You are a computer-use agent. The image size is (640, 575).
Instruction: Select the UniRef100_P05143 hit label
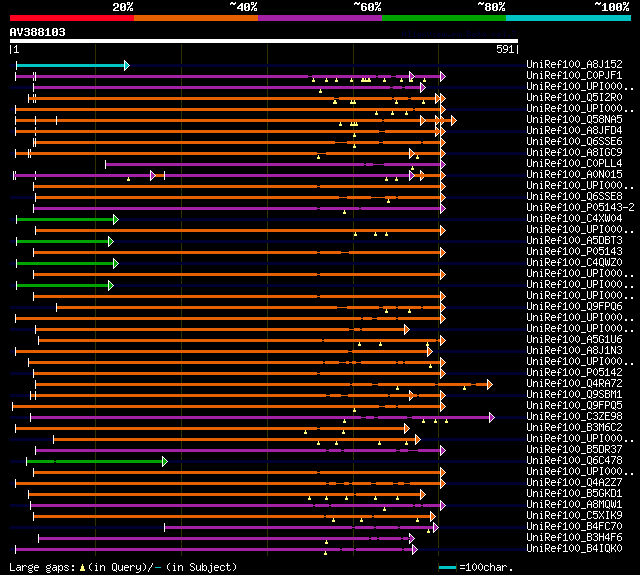tap(574, 251)
